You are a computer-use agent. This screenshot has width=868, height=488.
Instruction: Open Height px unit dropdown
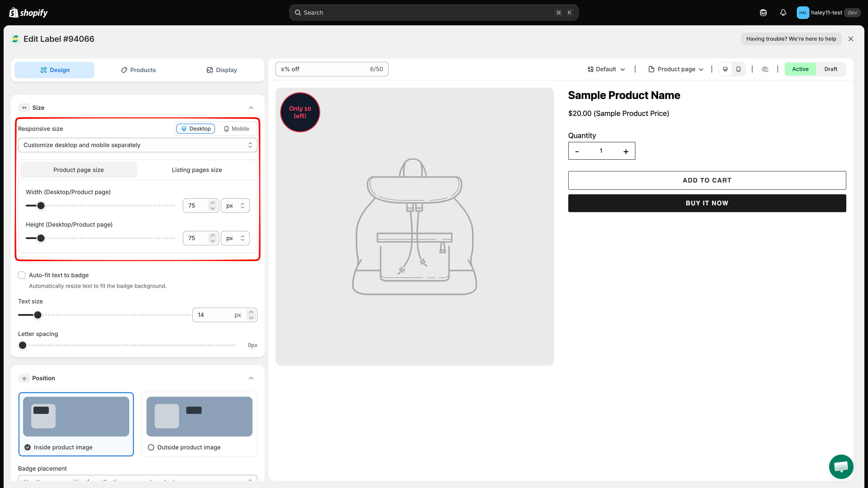tap(235, 238)
